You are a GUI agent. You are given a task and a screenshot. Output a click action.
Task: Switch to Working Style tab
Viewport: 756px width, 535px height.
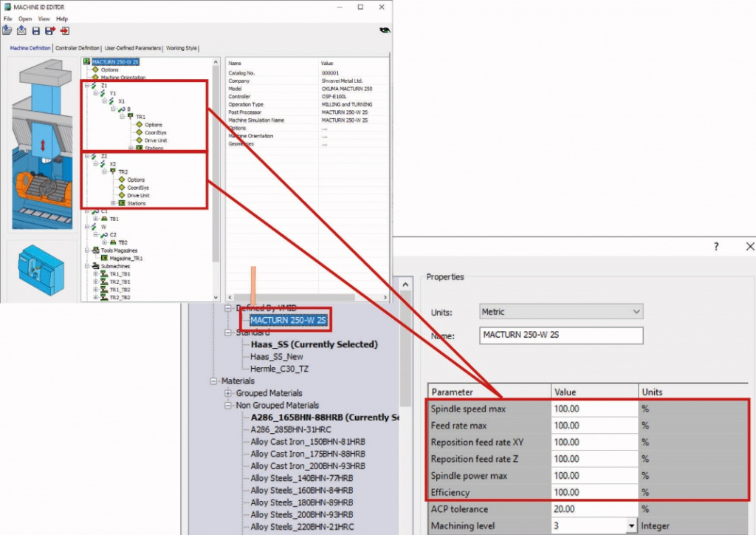pos(182,48)
